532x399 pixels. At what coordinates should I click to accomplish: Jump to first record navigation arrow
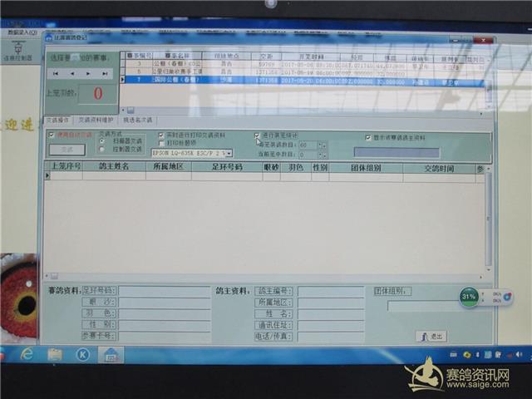(56, 74)
